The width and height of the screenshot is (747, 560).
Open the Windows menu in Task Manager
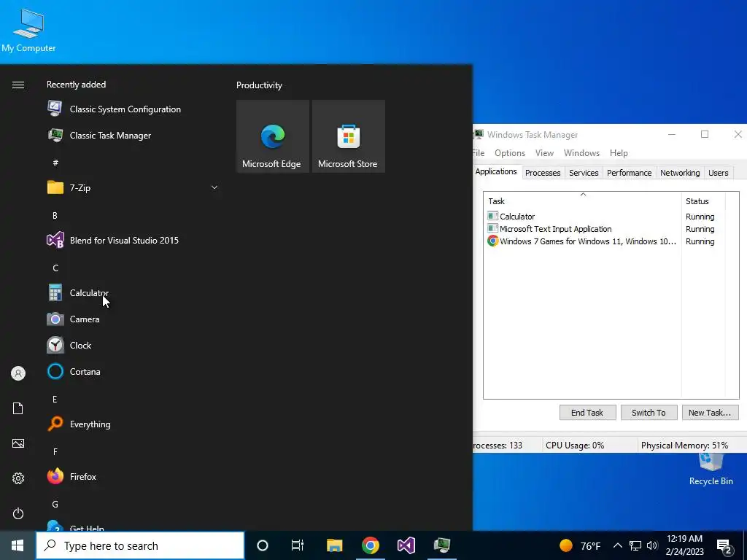point(581,153)
